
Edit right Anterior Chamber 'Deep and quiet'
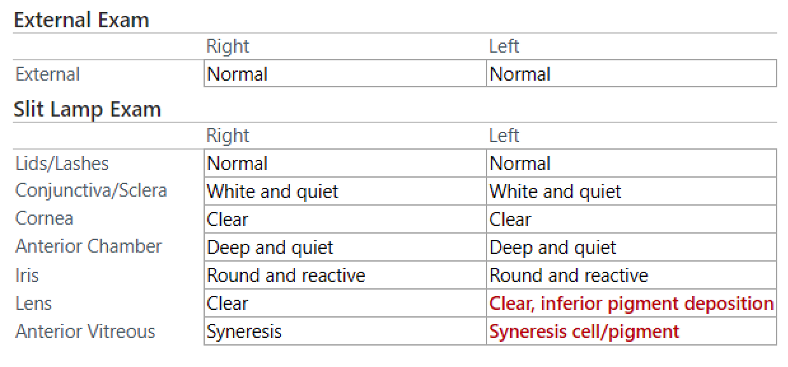coord(345,247)
